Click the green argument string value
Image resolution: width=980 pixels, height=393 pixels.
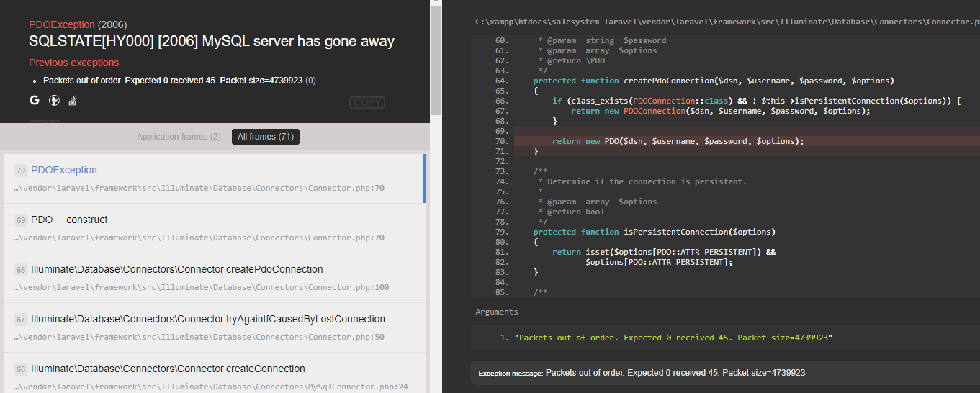coord(675,338)
